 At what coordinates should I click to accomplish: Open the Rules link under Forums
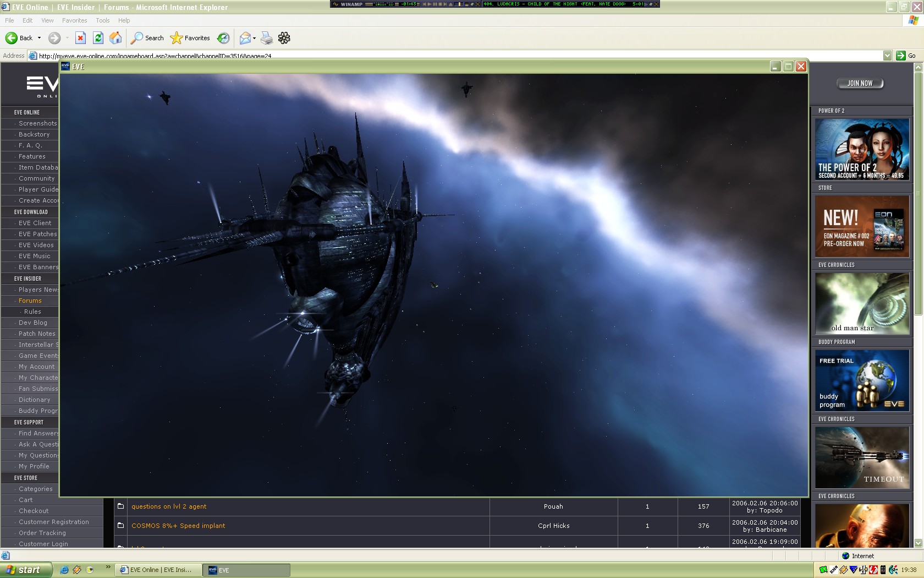tap(32, 312)
